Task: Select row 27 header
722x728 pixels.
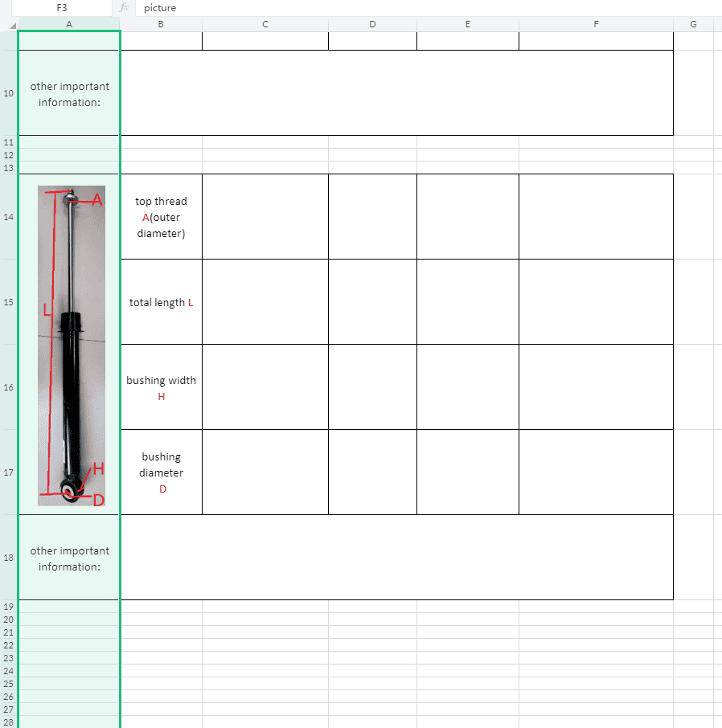Action: click(8, 710)
